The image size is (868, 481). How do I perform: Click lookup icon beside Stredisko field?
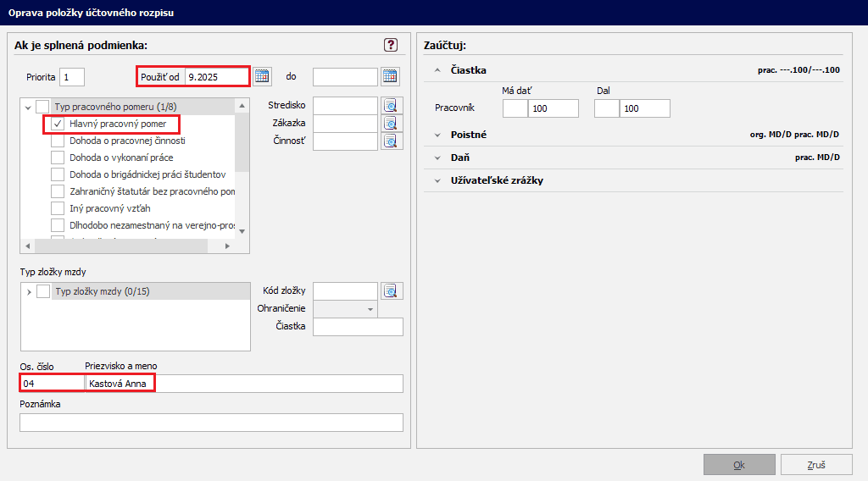(x=390, y=106)
